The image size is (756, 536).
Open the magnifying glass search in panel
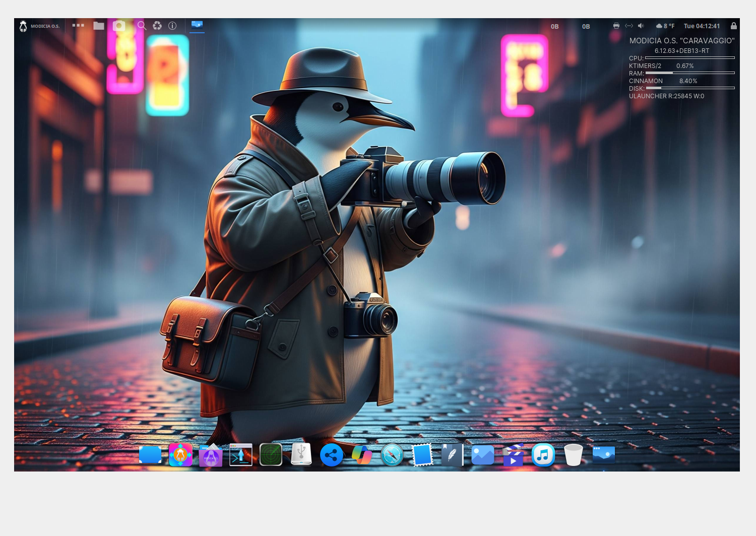(x=142, y=26)
